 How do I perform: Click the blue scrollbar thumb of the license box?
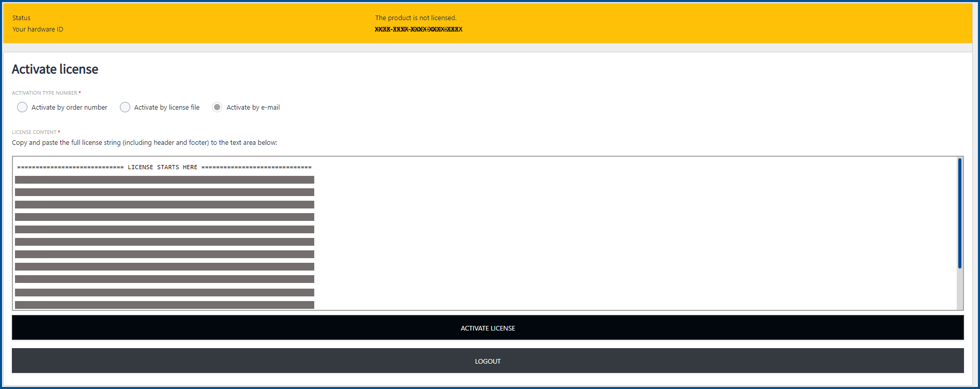(x=959, y=213)
